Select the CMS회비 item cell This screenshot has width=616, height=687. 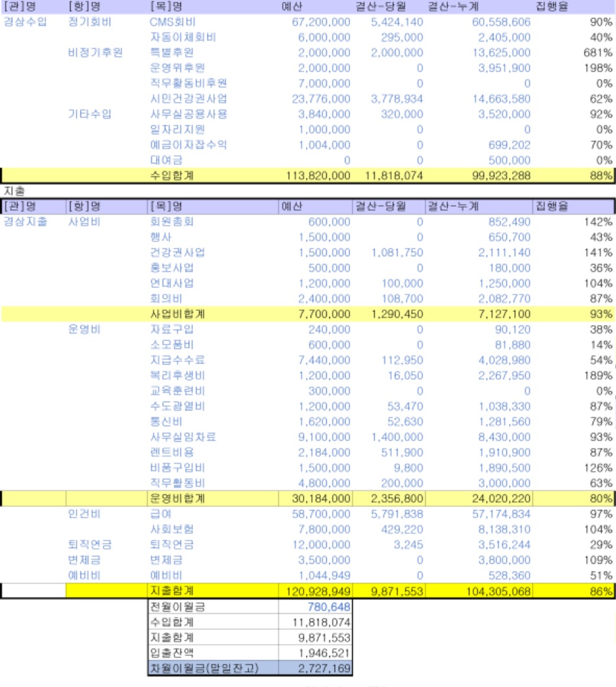pyautogui.click(x=172, y=22)
